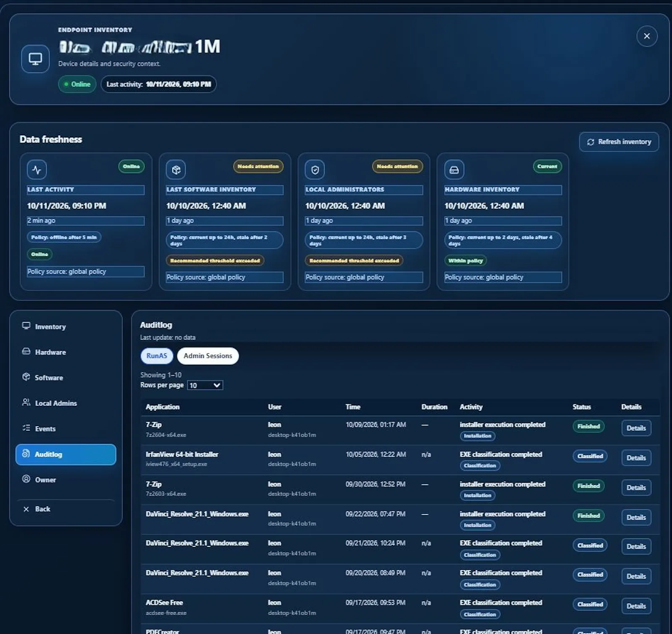Click the 'Within policy' tag on Hardware Inventory
The height and width of the screenshot is (634, 672).
465,261
